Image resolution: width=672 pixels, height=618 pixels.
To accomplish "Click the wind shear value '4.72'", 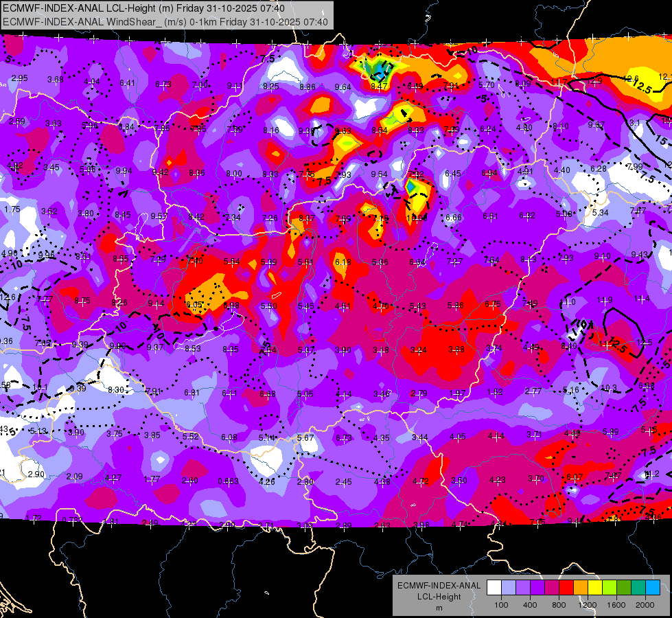I will pos(420,481).
